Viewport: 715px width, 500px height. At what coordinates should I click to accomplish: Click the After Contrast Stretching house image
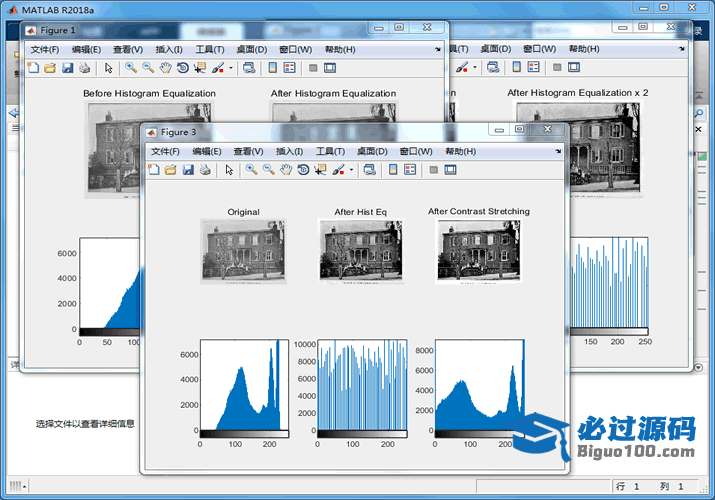click(x=478, y=251)
